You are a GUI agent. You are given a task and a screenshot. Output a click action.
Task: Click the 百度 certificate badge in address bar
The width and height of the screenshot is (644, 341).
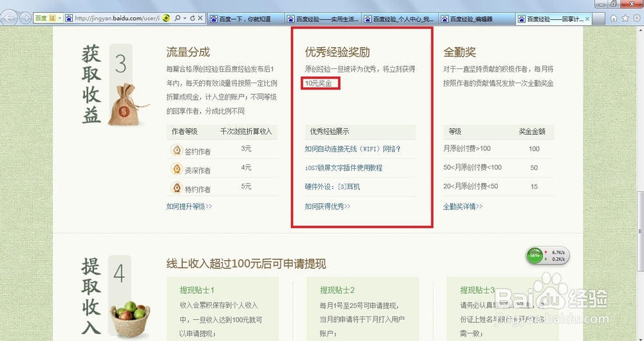[45, 18]
